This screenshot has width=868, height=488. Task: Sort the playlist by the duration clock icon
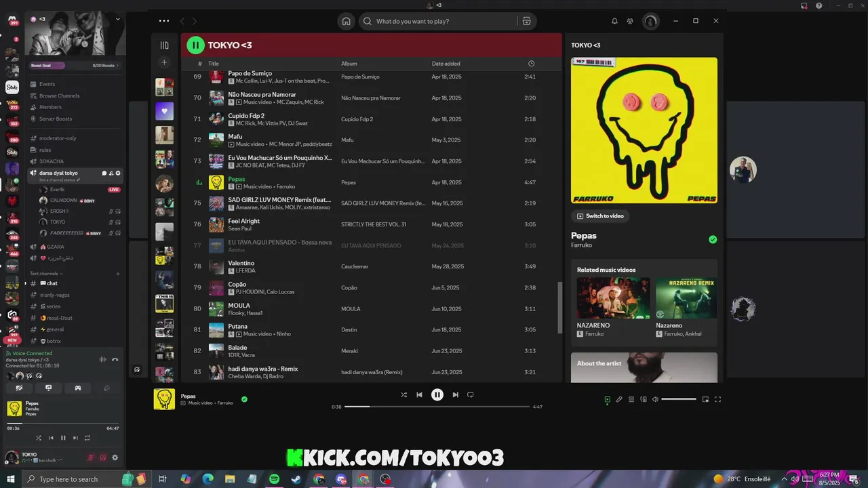pyautogui.click(x=531, y=64)
